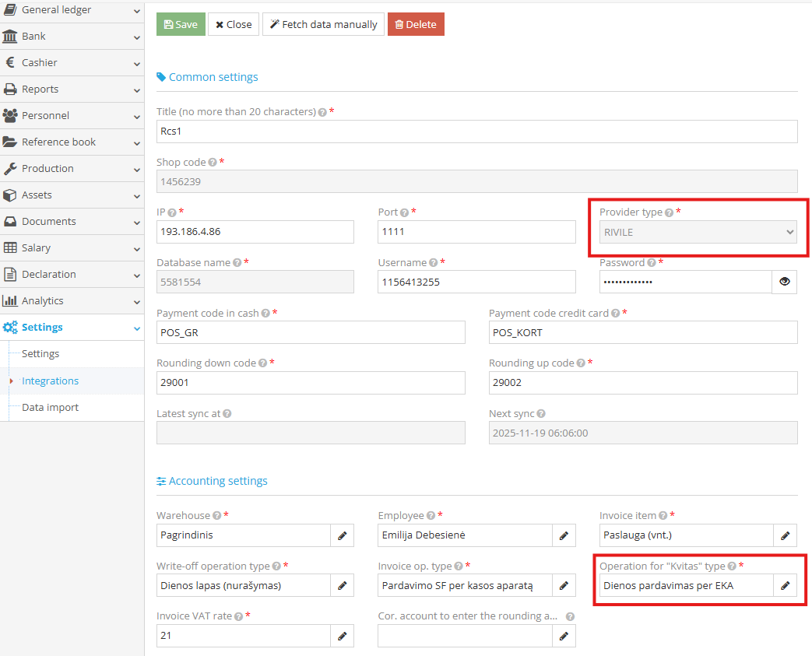This screenshot has width=812, height=656.
Task: Click the Save button
Action: (180, 24)
